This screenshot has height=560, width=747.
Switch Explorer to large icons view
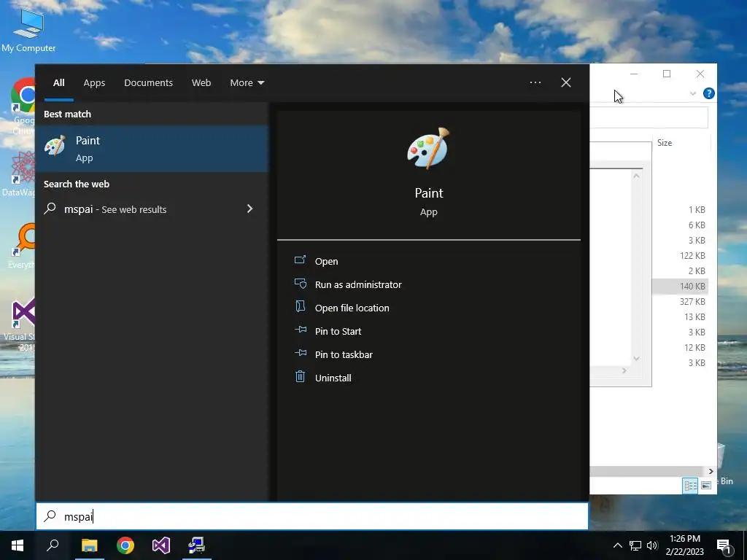pos(706,485)
